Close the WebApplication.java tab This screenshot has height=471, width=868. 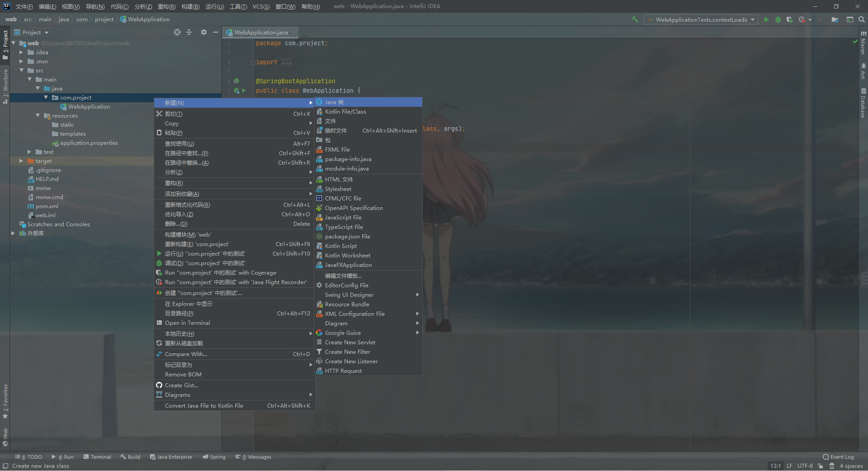point(293,33)
